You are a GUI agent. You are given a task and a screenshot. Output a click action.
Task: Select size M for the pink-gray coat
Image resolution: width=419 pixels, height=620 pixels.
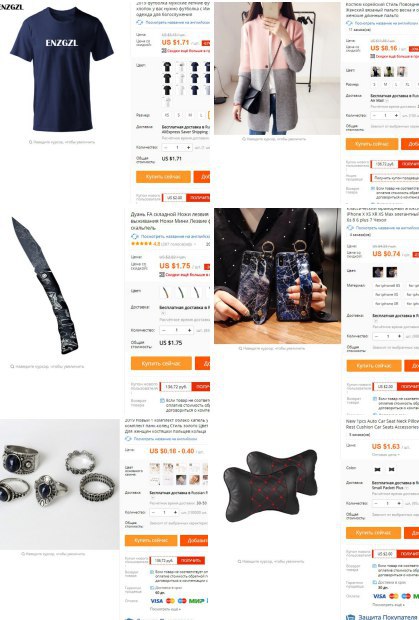pyautogui.click(x=385, y=84)
